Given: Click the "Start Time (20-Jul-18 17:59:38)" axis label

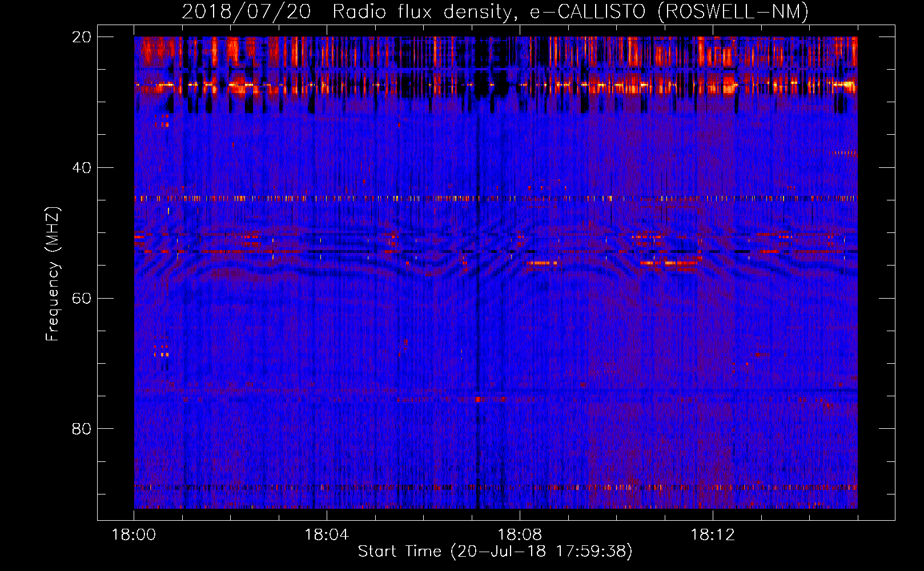Looking at the screenshot, I should coord(495,552).
